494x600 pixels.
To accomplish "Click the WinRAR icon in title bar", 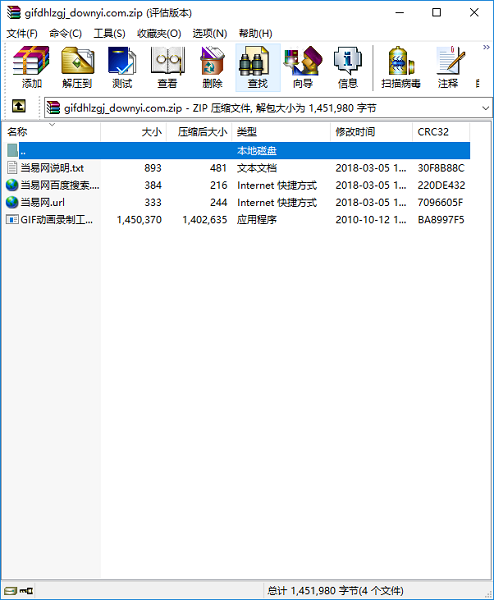I will (14, 13).
